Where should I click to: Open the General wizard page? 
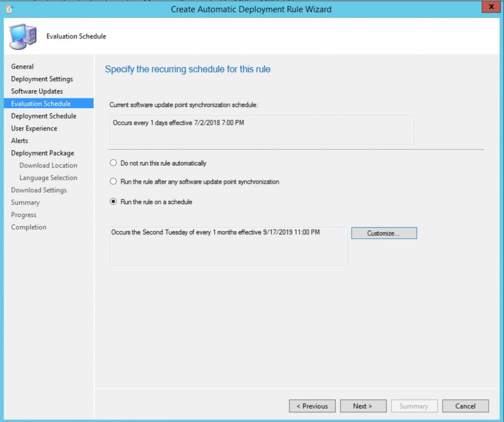[22, 66]
